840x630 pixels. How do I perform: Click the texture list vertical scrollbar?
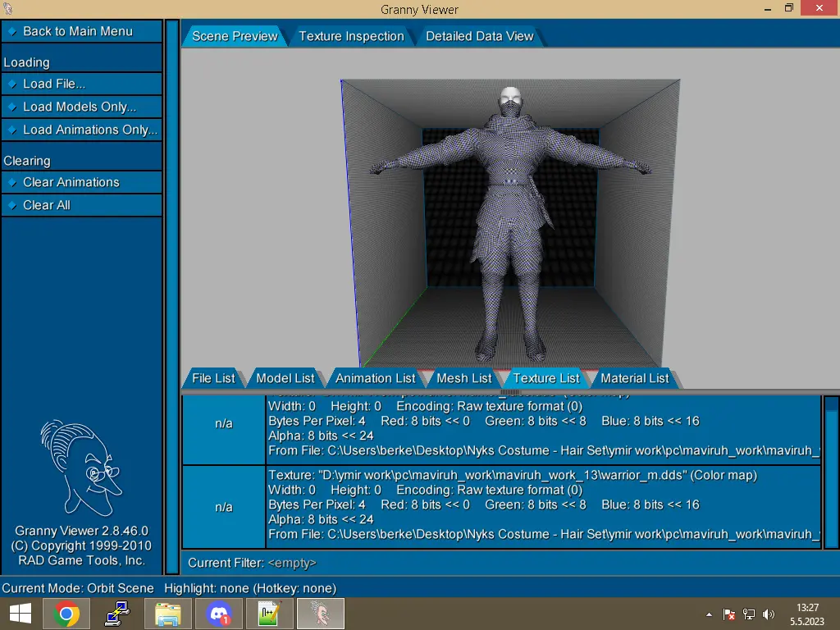click(832, 472)
